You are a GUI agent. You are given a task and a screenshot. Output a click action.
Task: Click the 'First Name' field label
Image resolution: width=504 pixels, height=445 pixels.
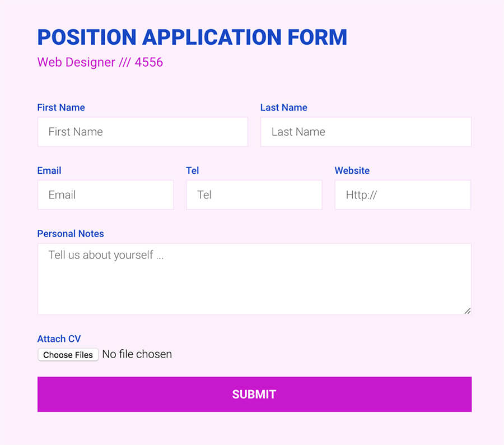pos(61,108)
